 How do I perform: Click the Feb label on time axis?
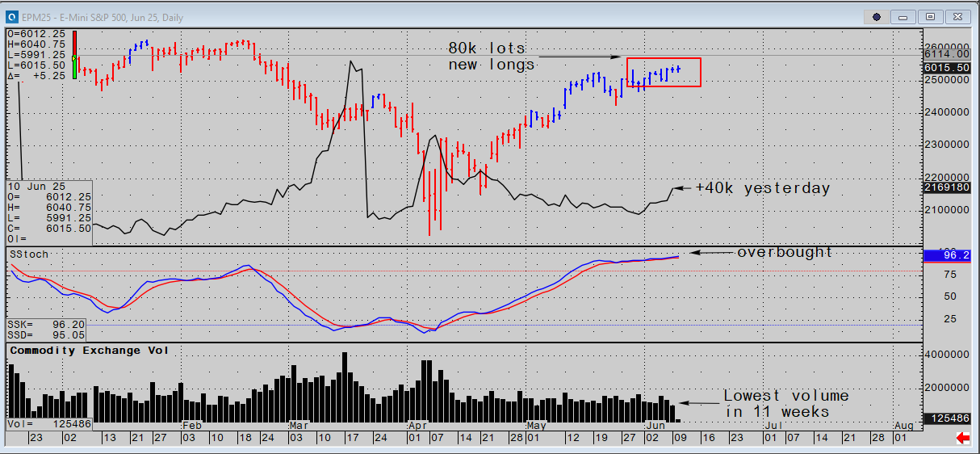point(191,425)
